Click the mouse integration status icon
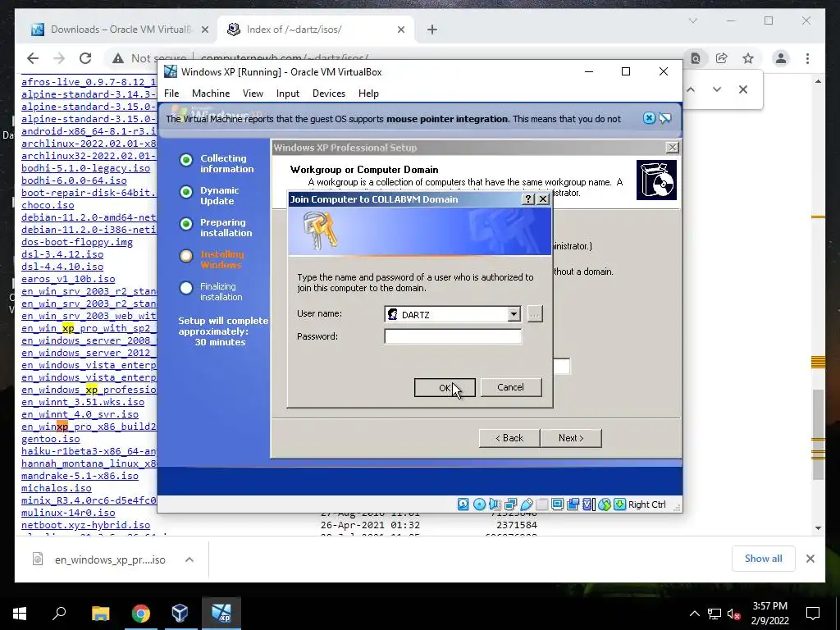 coord(605,504)
